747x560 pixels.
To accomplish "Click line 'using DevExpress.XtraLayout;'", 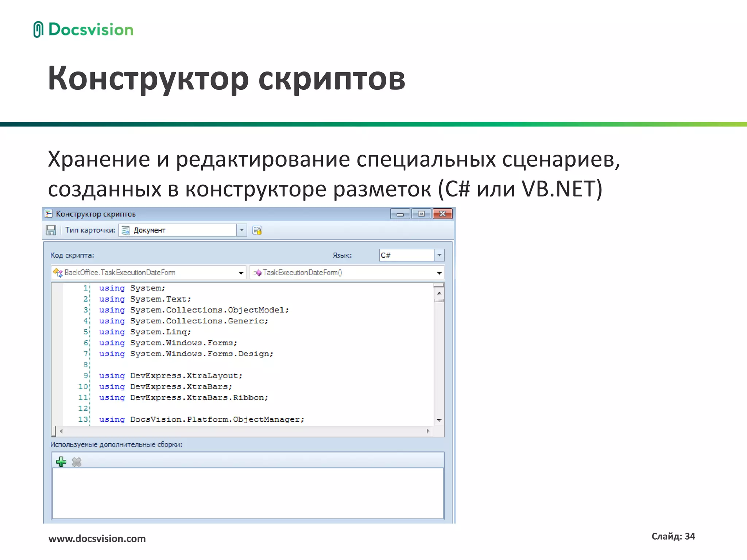I will (x=171, y=376).
